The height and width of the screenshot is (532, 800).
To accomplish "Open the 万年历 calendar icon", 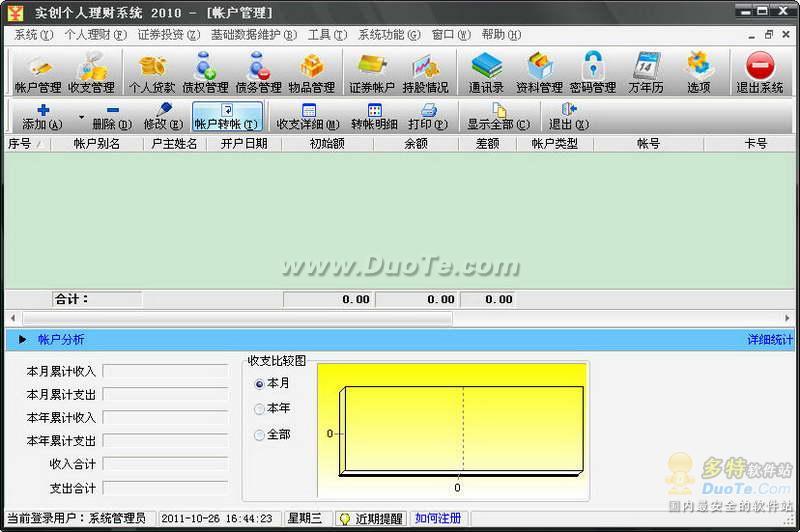I will click(x=646, y=72).
